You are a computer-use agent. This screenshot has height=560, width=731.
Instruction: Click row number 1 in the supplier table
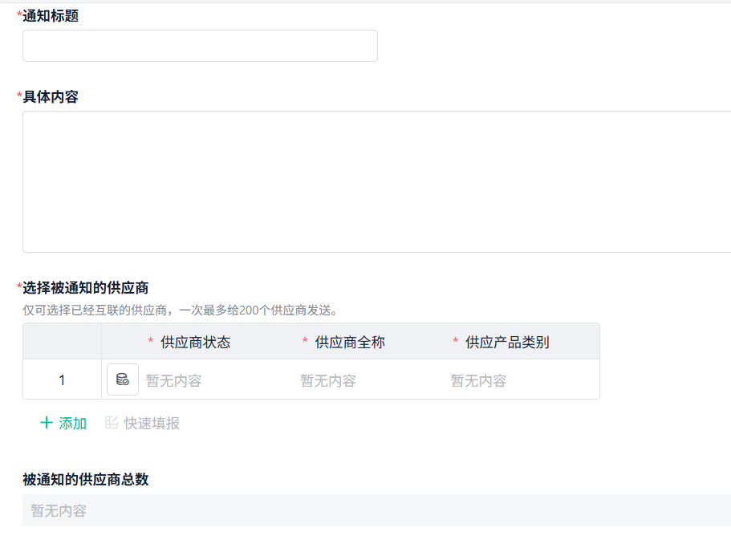[x=62, y=379]
